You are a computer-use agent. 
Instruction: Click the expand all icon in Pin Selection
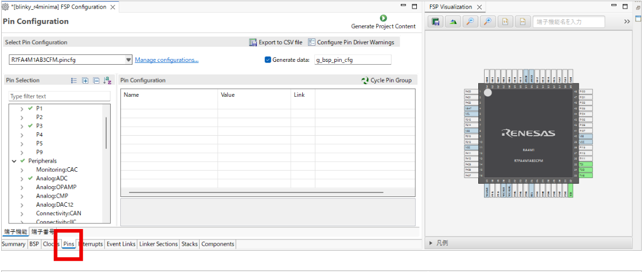85,80
